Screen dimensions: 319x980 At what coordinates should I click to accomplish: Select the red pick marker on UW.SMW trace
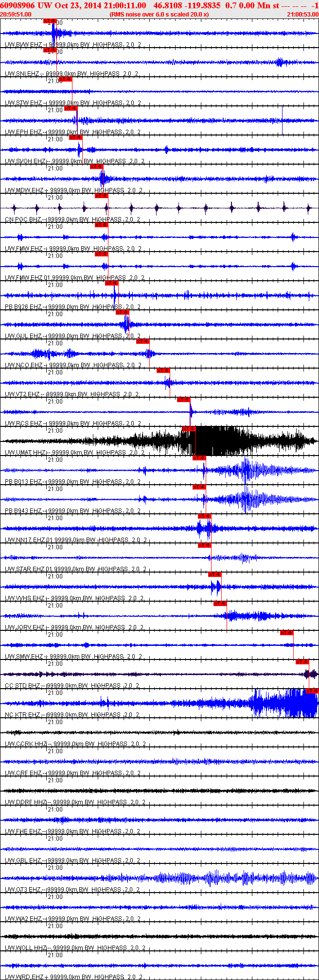[x=287, y=633]
